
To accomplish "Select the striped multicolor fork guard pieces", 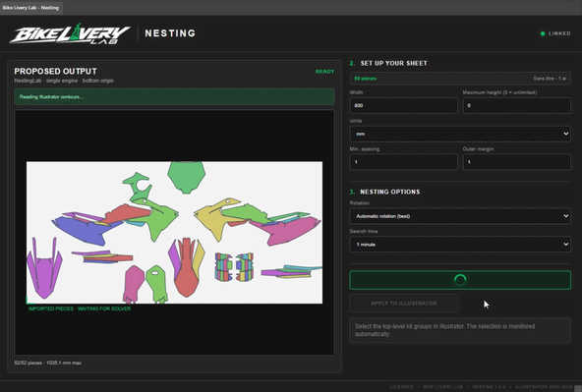I will 234,267.
